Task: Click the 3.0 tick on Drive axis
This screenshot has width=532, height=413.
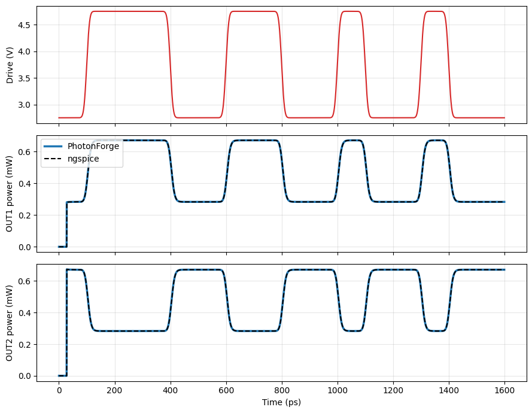Action: click(x=25, y=105)
